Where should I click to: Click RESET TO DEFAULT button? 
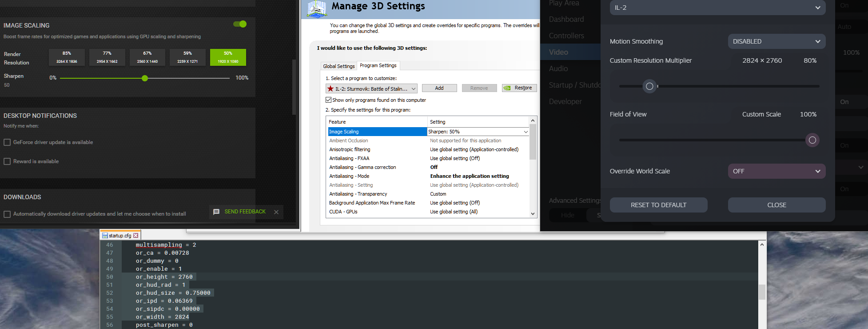(658, 205)
